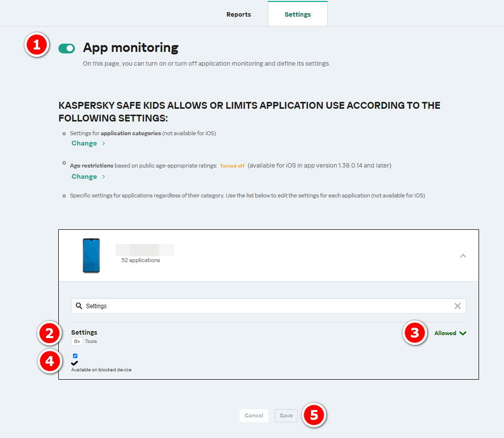Screen dimensions: 504x438
Task: Select the Settings tab
Action: tap(298, 14)
